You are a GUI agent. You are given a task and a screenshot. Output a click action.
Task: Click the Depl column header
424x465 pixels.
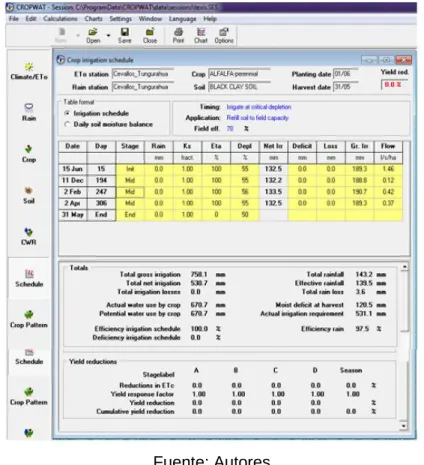pos(245,146)
